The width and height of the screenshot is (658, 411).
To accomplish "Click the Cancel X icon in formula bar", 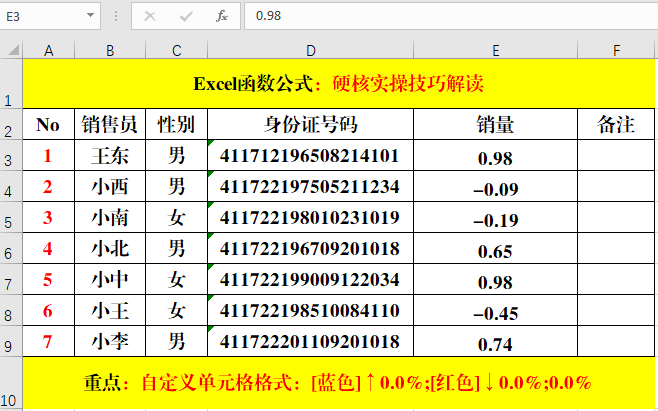I will click(x=150, y=16).
